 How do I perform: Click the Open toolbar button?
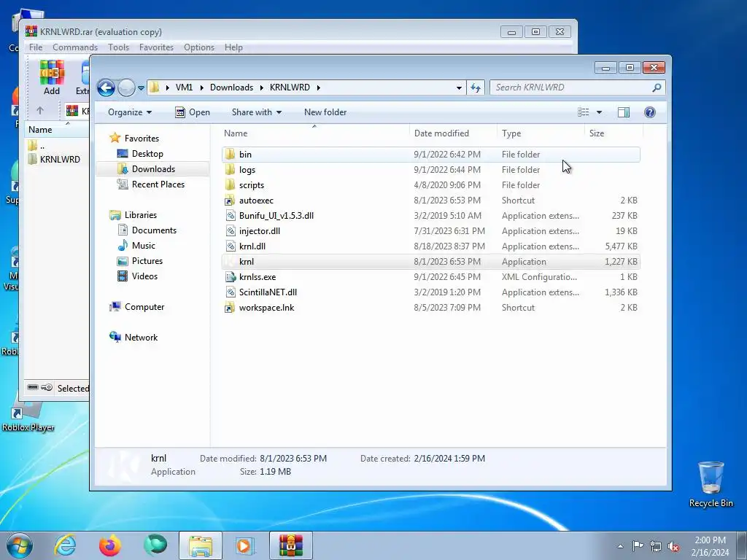pos(193,112)
